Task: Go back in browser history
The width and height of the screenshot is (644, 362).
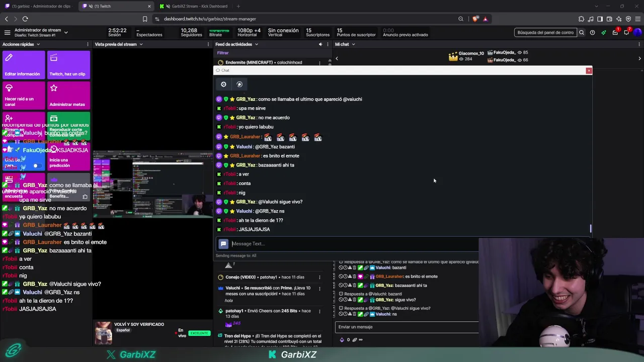Action: [x=7, y=19]
